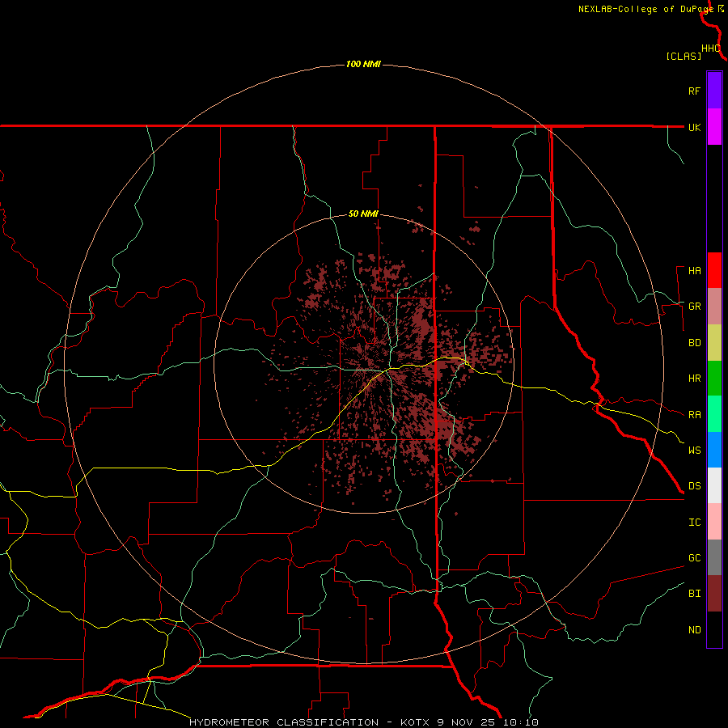Click the HR legend label
The image size is (728, 728).
click(694, 379)
